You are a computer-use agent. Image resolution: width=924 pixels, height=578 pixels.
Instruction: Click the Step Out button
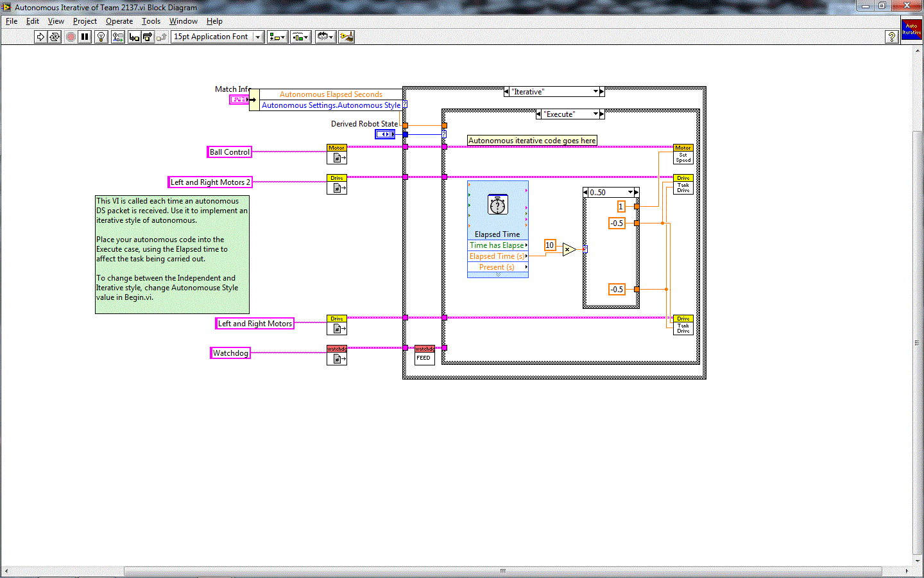click(x=162, y=37)
